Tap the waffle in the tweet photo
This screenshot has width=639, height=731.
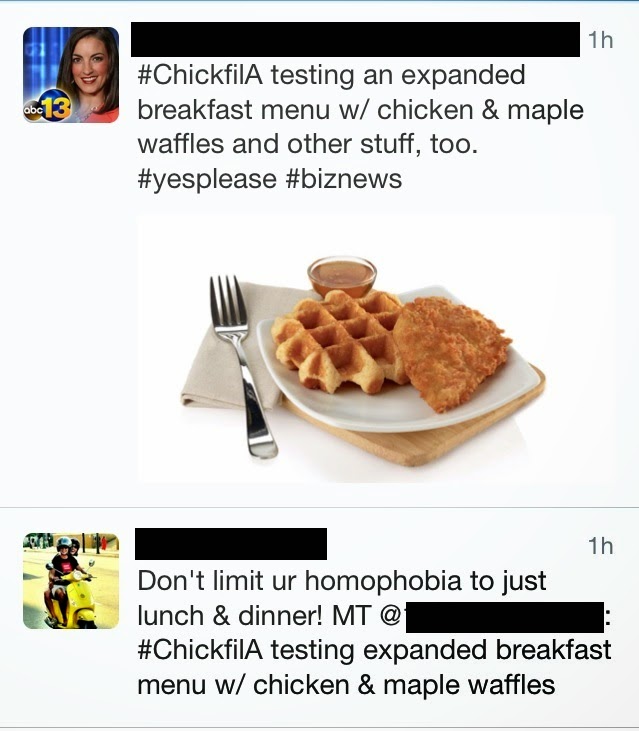click(x=335, y=340)
